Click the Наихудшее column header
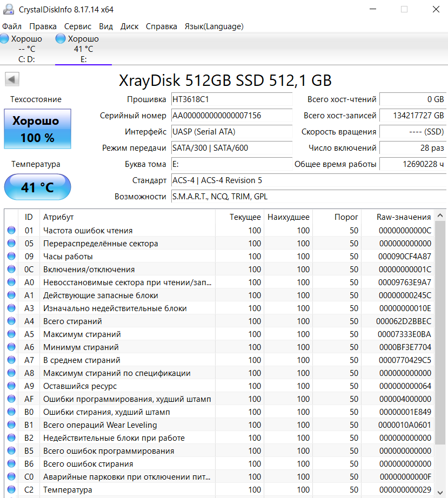Viewport: 448px width, 498px height. [288, 217]
